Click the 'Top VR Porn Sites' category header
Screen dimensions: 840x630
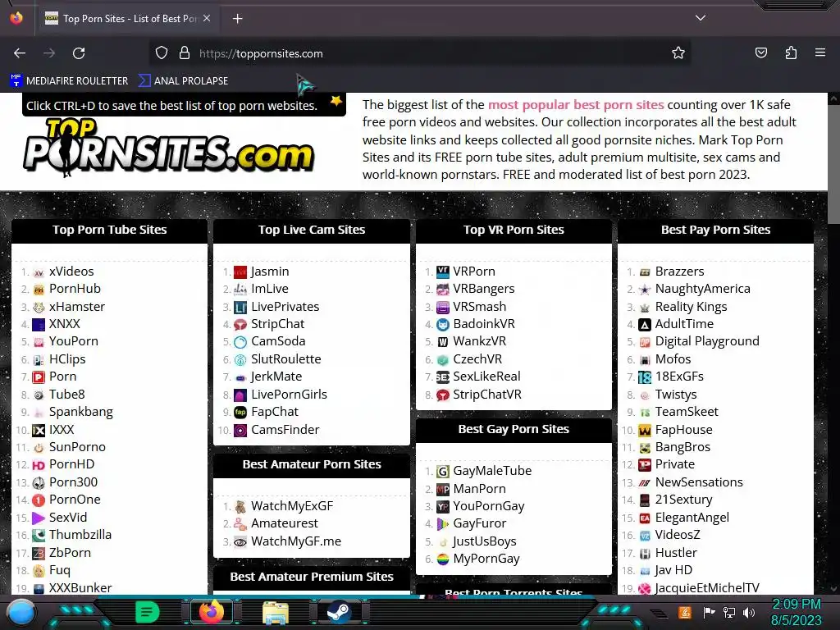tap(514, 230)
